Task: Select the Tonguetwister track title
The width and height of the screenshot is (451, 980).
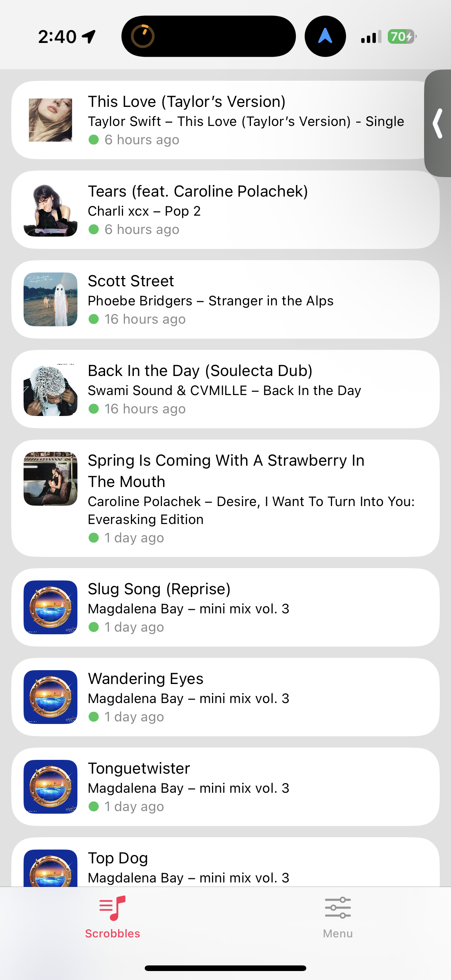Action: pos(139,768)
